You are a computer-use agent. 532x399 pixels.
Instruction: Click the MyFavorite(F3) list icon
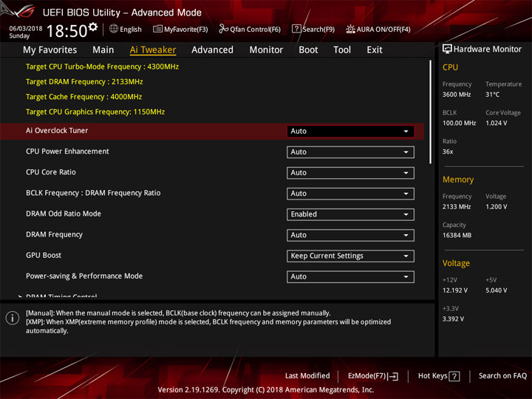tap(157, 29)
